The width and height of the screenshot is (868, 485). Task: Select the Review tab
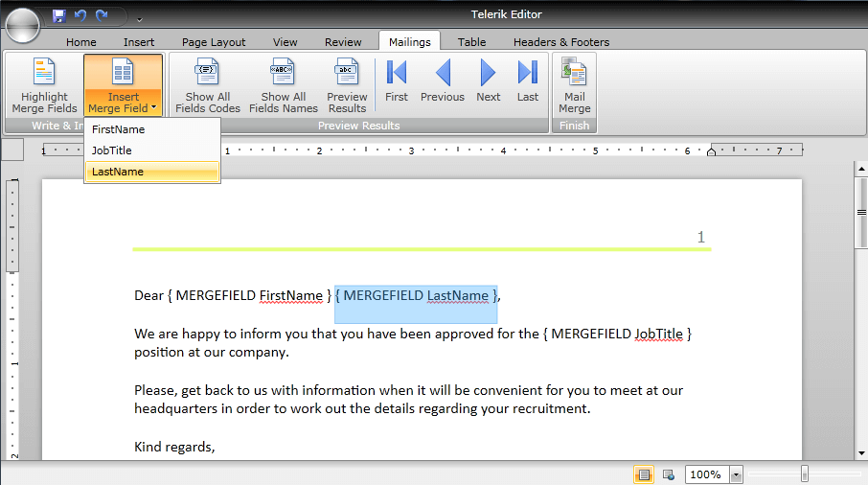tap(343, 42)
